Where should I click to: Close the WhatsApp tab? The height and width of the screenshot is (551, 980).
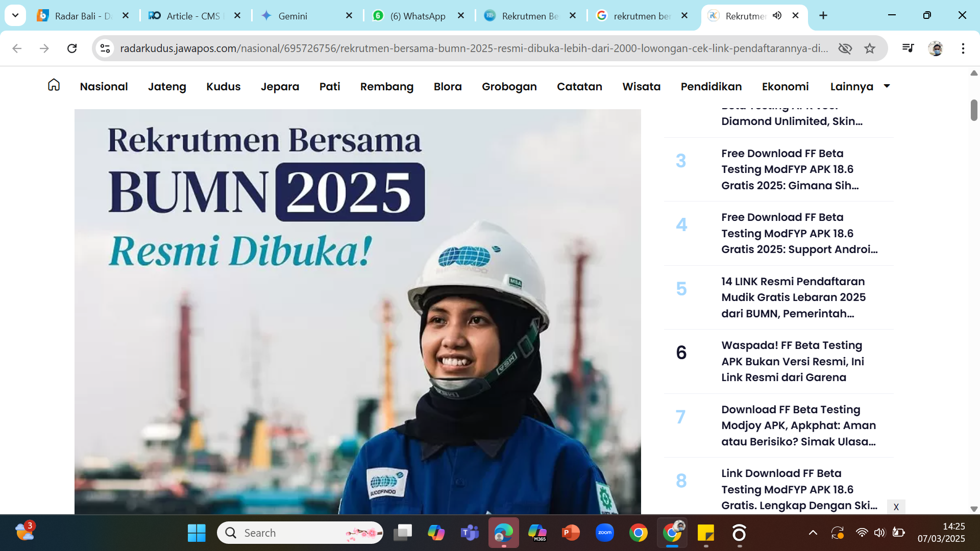(x=461, y=16)
